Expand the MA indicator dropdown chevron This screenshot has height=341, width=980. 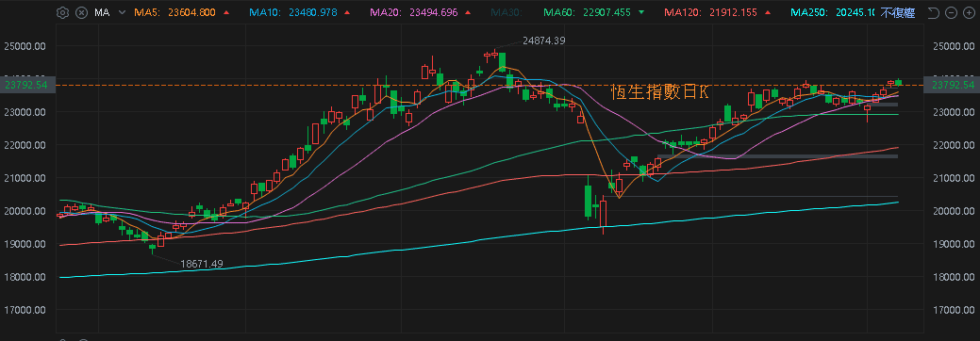click(122, 12)
